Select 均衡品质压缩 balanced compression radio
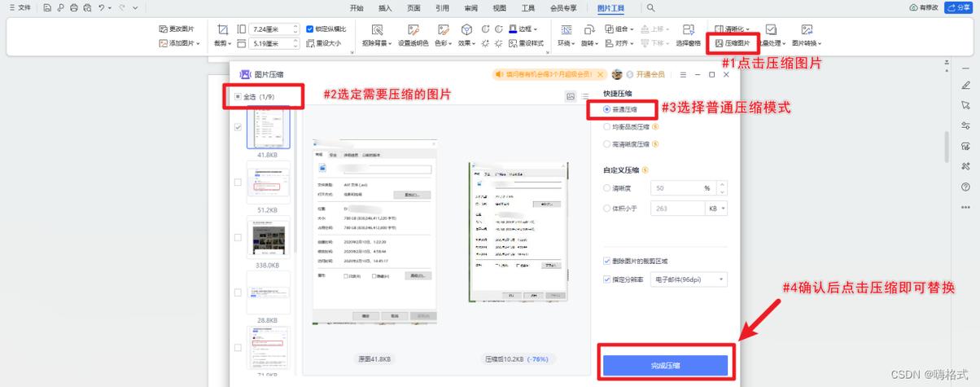The height and width of the screenshot is (387, 980). (x=607, y=126)
